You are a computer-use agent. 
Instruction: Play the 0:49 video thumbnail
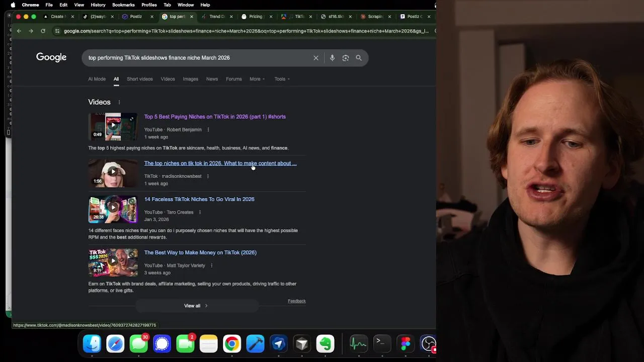pyautogui.click(x=113, y=126)
